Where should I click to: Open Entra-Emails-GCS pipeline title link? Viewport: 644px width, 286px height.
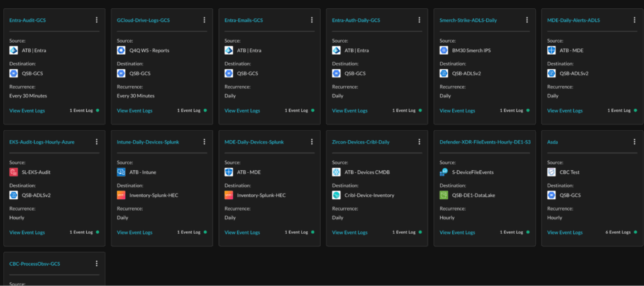[243, 20]
